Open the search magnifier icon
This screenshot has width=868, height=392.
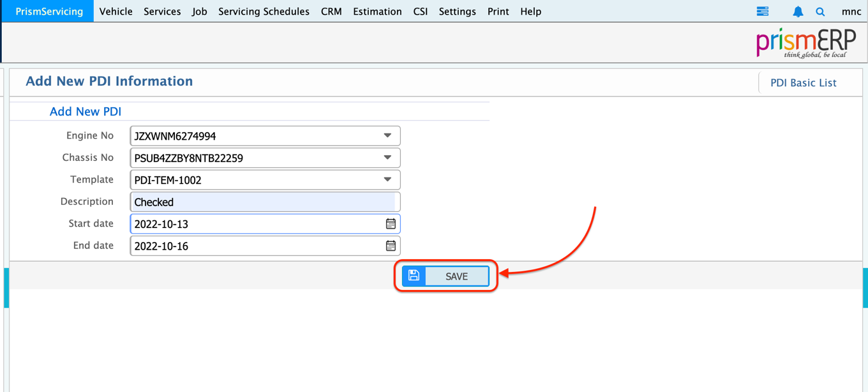pyautogui.click(x=820, y=11)
